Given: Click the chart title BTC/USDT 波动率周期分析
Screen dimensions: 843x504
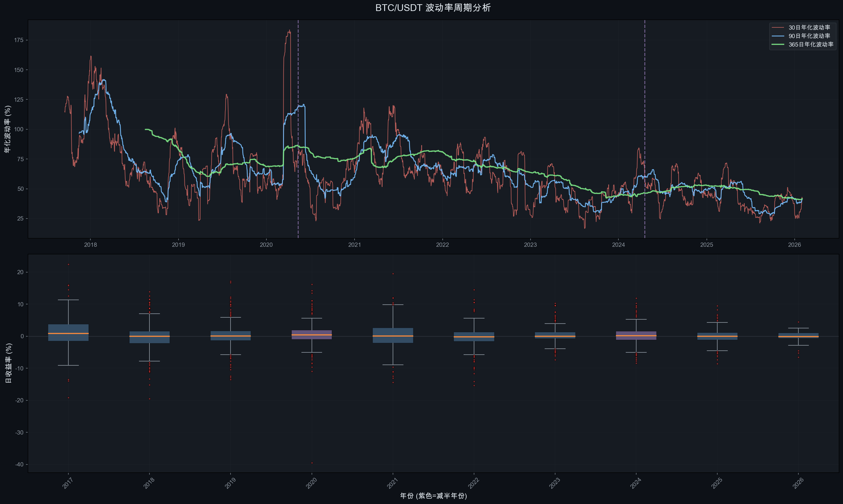Looking at the screenshot, I should 433,8.
